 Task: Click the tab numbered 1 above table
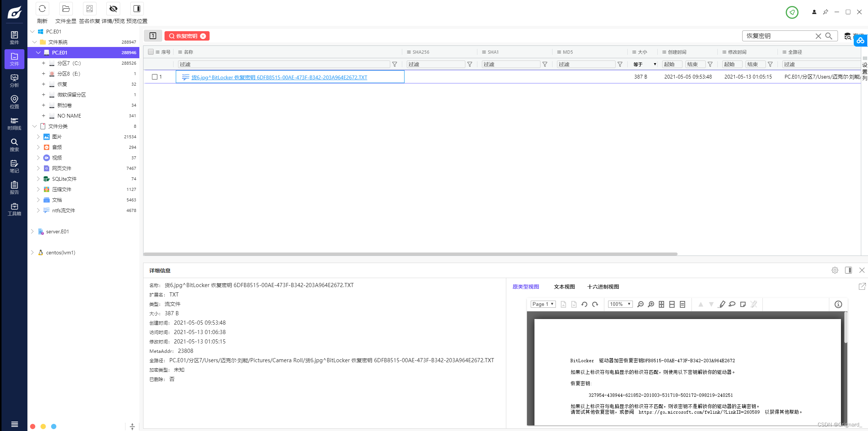pyautogui.click(x=153, y=36)
